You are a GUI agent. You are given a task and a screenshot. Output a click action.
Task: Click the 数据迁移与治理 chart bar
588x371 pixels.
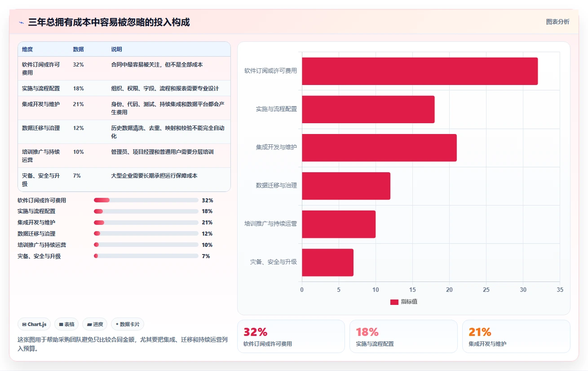coord(346,186)
